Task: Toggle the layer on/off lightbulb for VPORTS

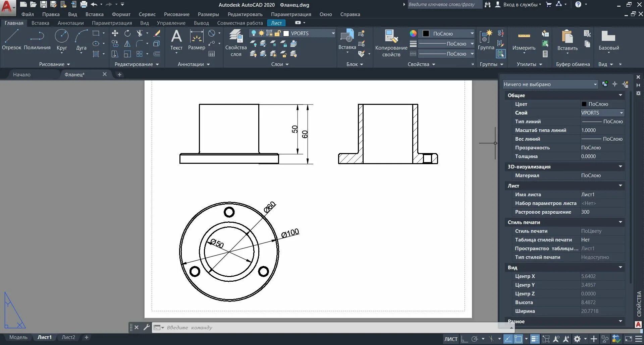Action: (254, 33)
